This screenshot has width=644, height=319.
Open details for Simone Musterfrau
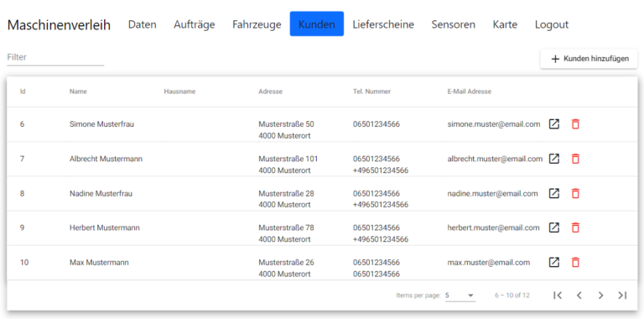(x=554, y=123)
